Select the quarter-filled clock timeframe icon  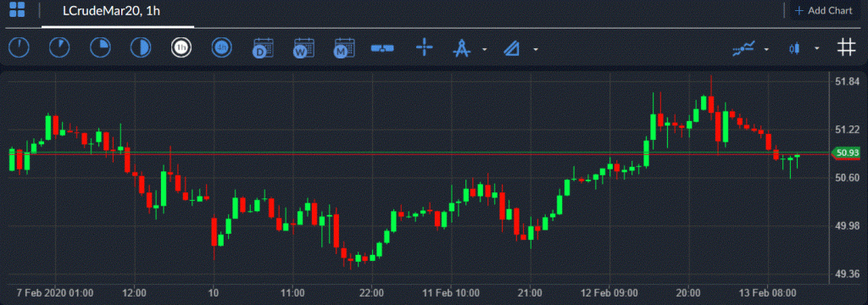[x=100, y=48]
